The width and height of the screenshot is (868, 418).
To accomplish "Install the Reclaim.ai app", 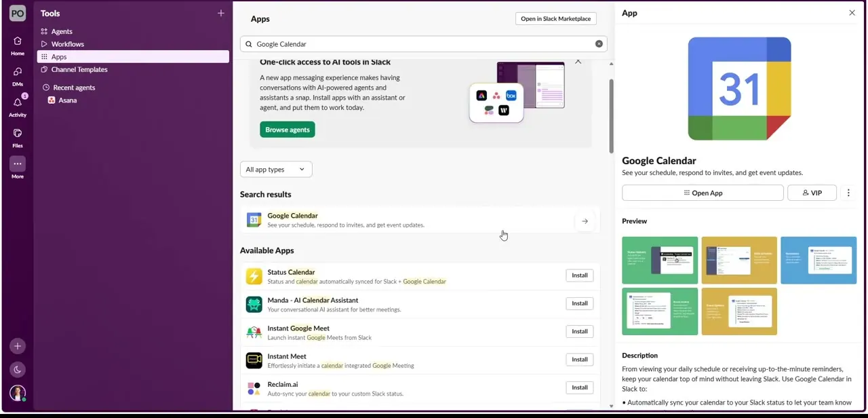I will coord(579,387).
